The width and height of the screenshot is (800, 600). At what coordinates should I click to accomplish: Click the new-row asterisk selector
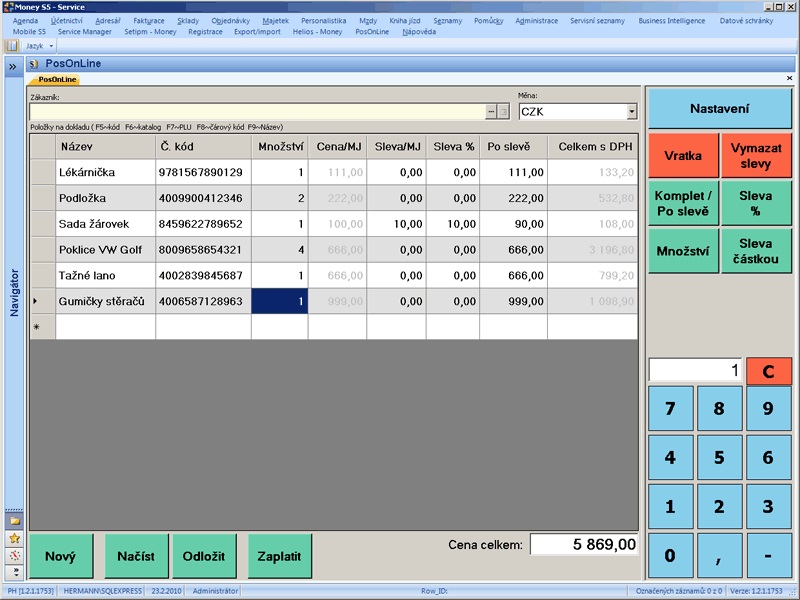point(43,327)
